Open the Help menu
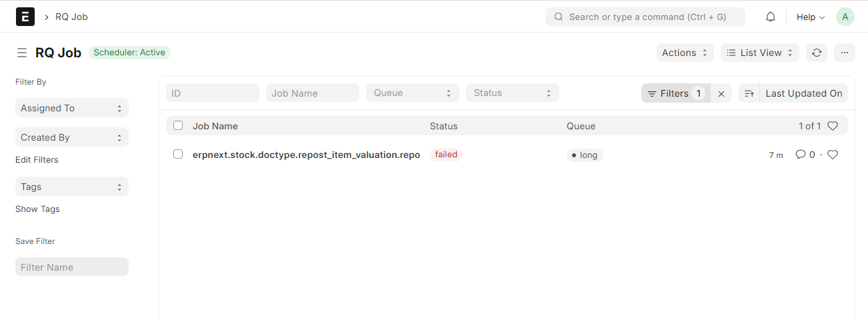 pos(810,17)
